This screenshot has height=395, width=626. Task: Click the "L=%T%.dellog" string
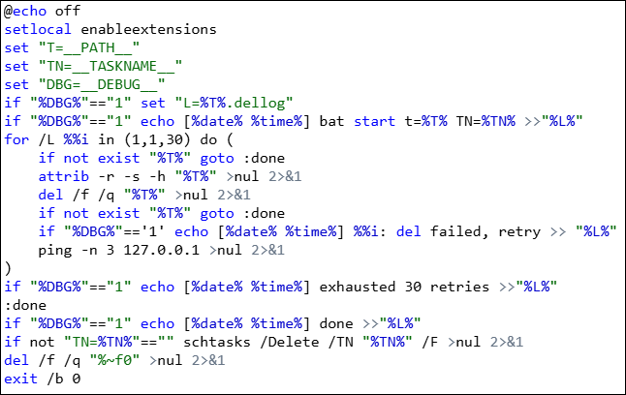click(234, 103)
